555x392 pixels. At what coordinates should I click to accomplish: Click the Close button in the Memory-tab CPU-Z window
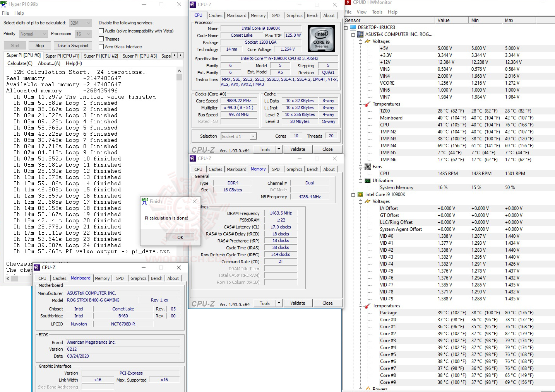coord(327,303)
